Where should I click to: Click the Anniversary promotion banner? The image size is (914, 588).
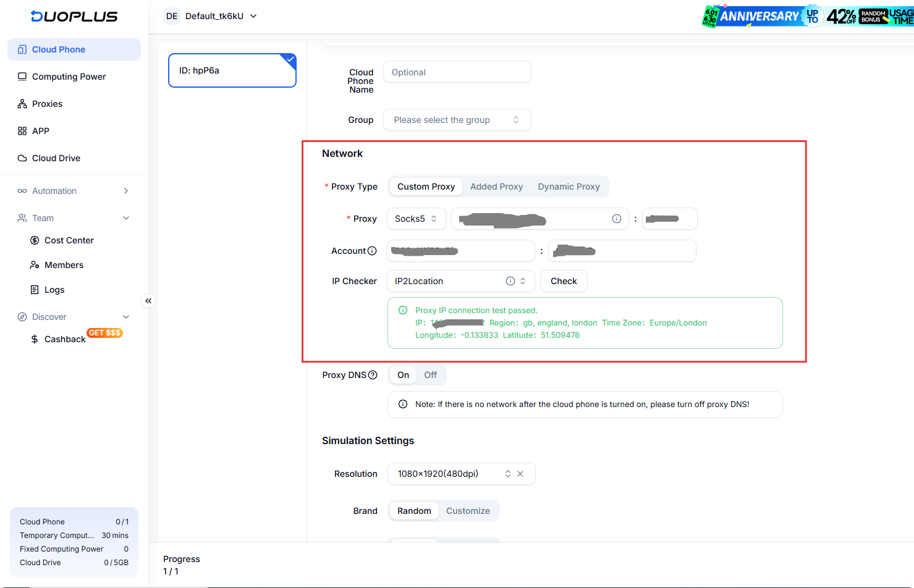coord(807,16)
